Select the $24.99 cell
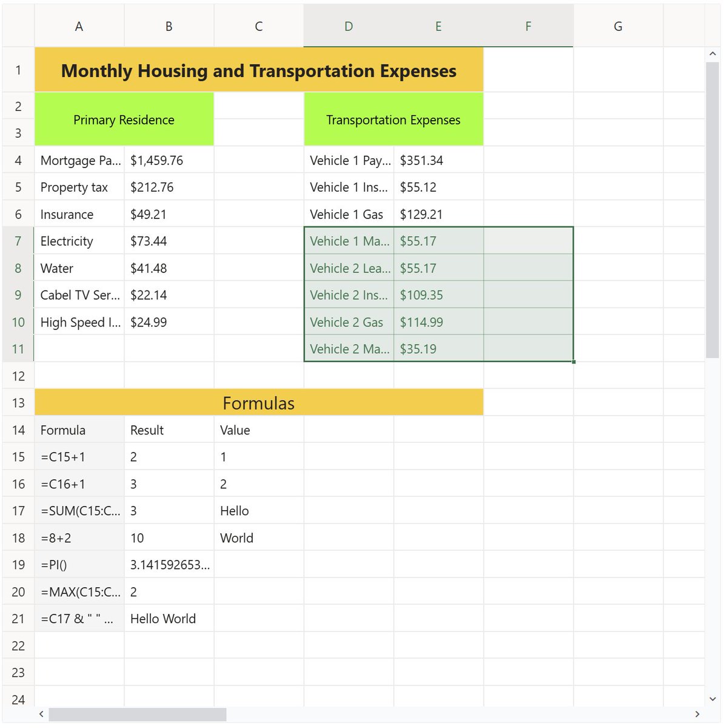The height and width of the screenshot is (728, 724). [x=169, y=322]
